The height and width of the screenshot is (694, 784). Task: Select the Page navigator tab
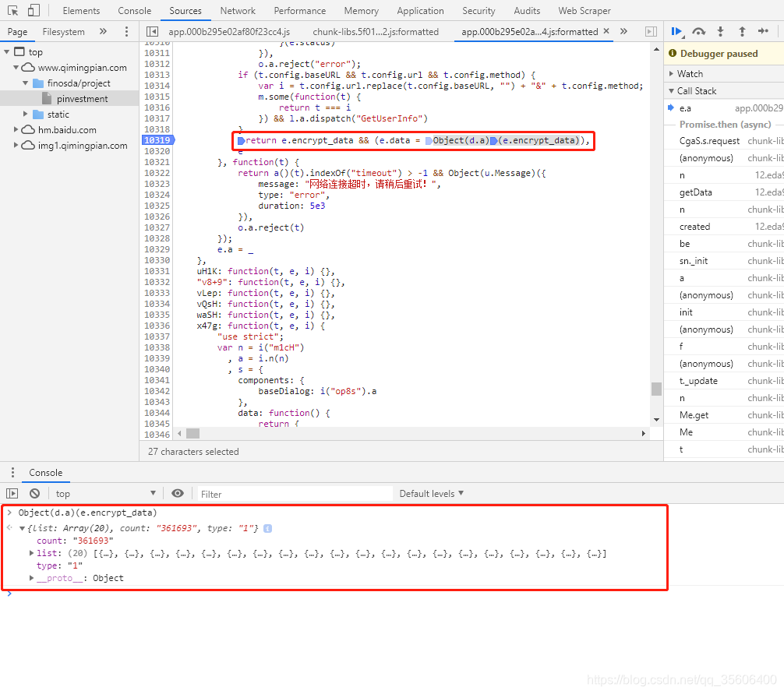coord(17,31)
